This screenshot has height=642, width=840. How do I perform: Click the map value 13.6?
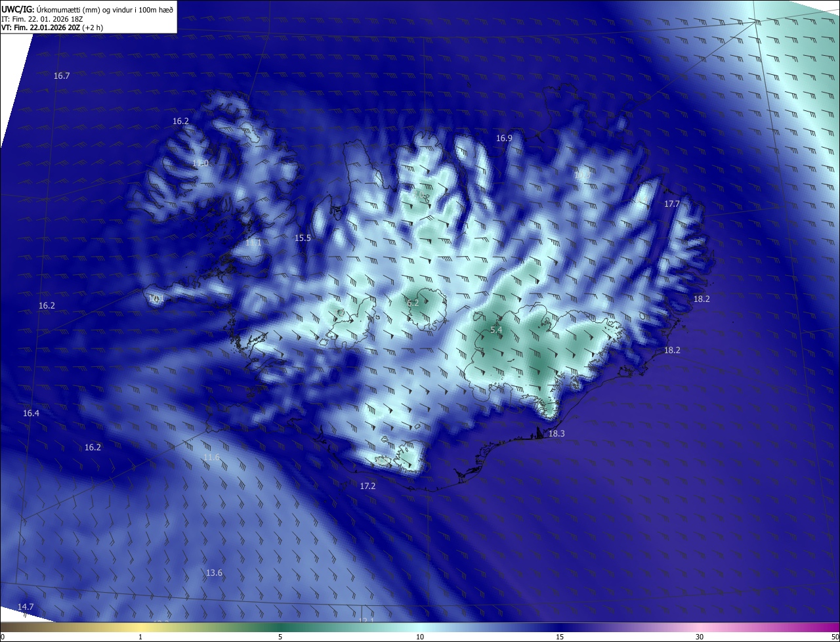(215, 573)
